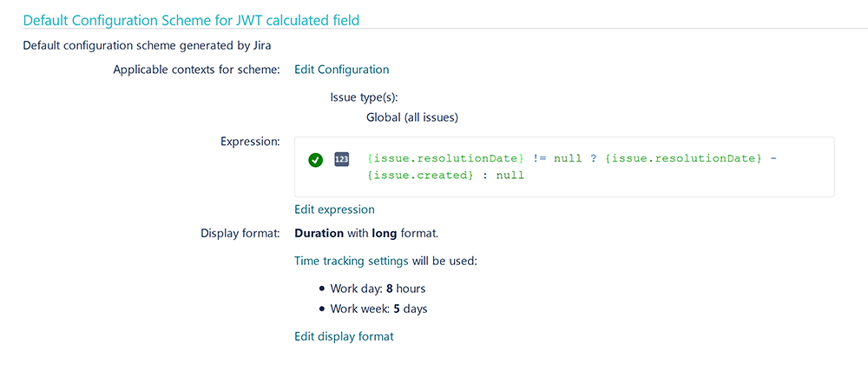
Task: Open the Edit Configuration link
Action: pos(341,70)
